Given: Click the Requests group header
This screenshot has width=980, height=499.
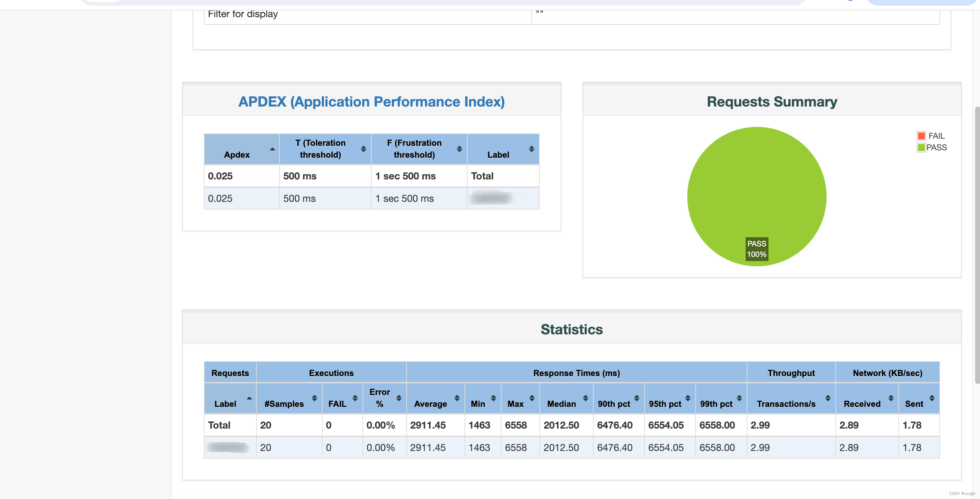Looking at the screenshot, I should (230, 372).
